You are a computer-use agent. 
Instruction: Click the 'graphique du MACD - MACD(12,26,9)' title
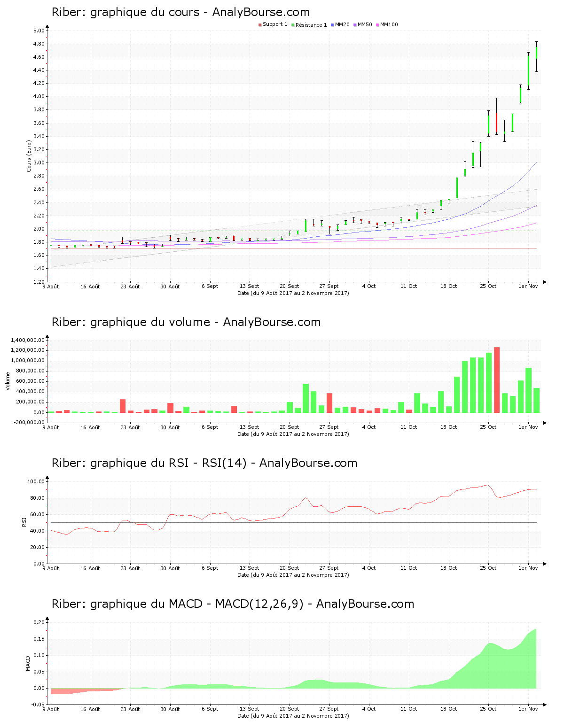pos(197,604)
